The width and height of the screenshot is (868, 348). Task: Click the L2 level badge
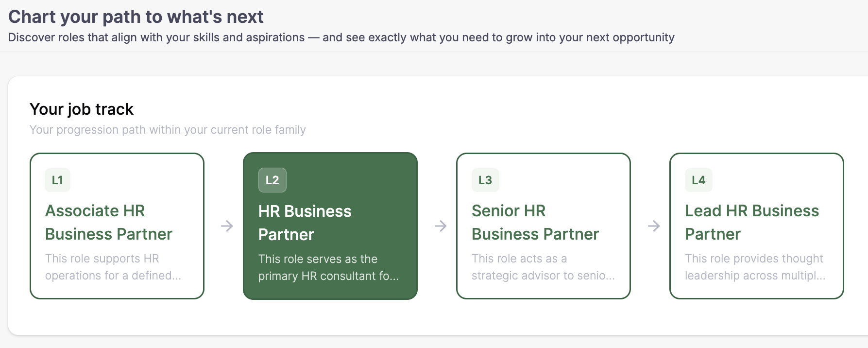click(x=272, y=180)
